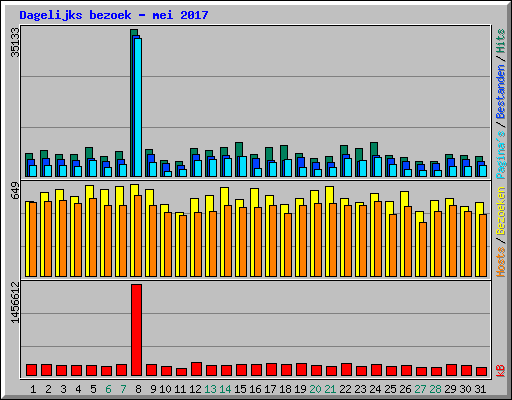Click the red KB bar for day 31

[x=481, y=372]
